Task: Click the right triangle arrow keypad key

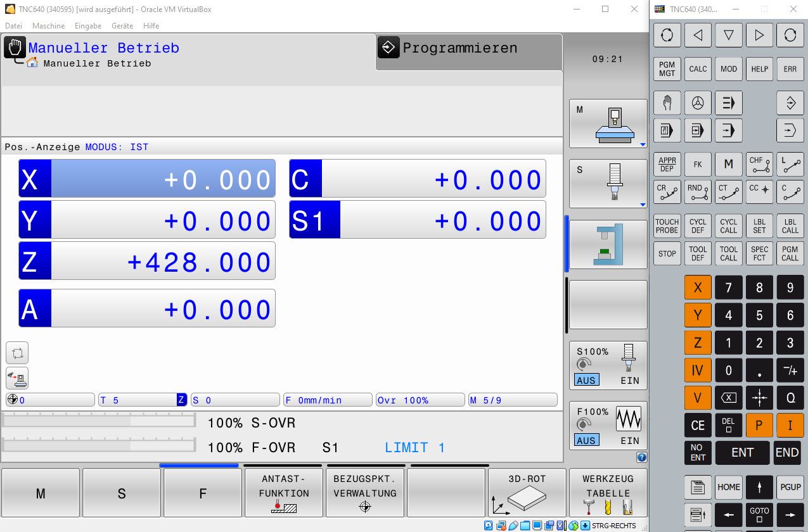Action: (x=759, y=35)
